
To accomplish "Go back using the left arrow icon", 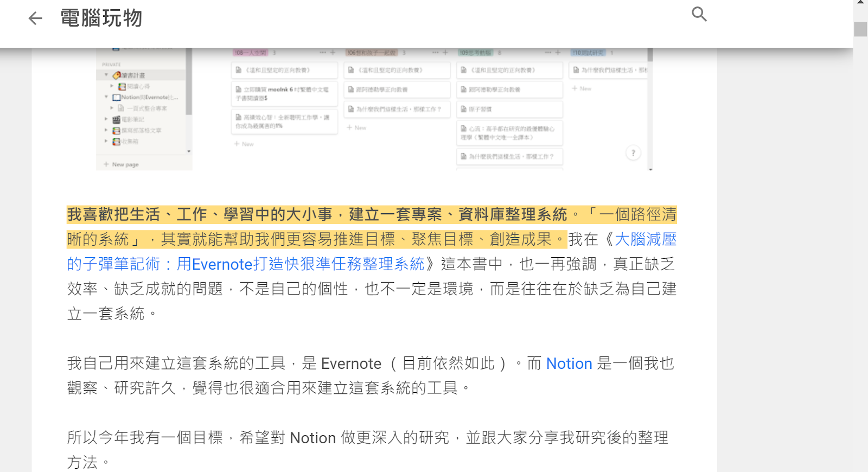I will [x=35, y=18].
